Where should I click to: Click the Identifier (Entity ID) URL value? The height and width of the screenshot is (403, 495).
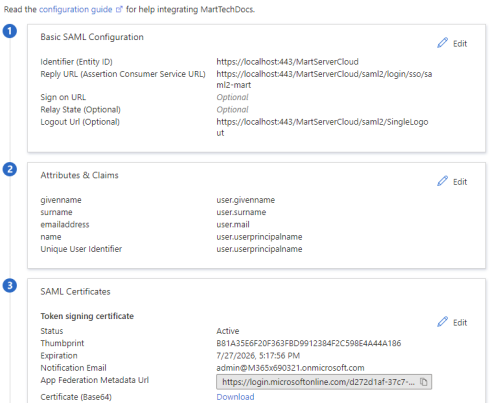tap(287, 62)
